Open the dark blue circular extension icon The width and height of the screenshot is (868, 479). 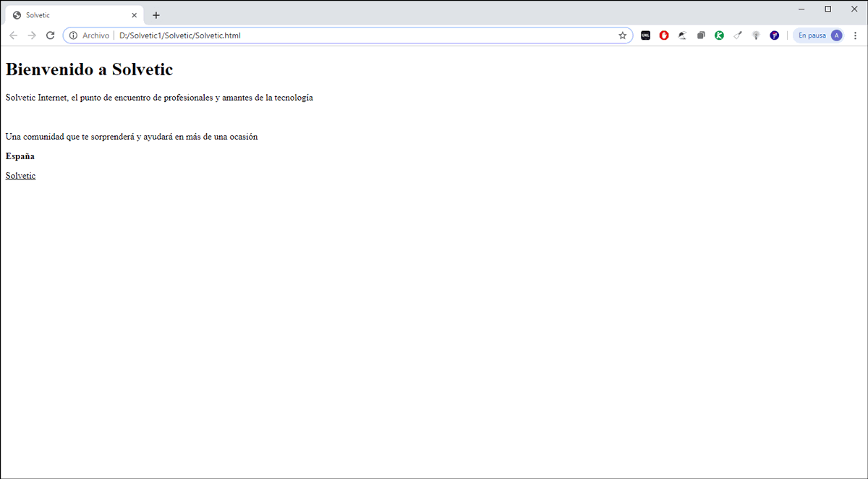click(x=774, y=35)
